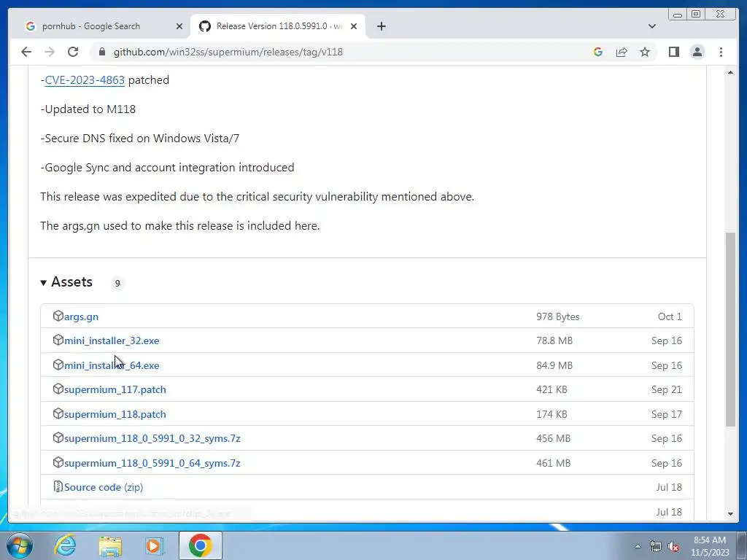Bookmark this page with the star

(x=645, y=52)
